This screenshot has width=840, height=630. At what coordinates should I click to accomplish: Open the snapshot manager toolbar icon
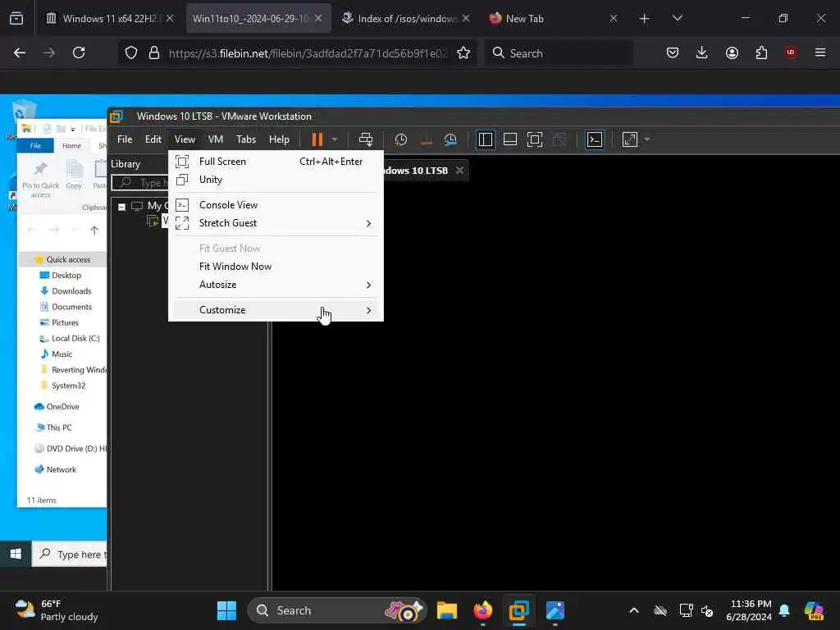tap(450, 139)
